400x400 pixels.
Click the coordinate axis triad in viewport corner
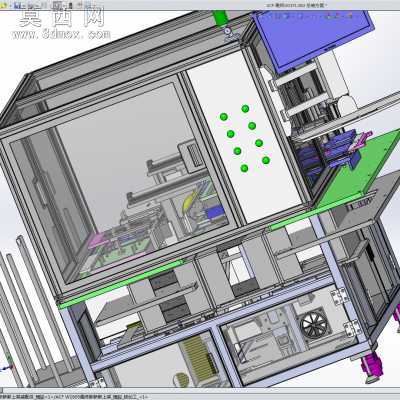click(8, 364)
